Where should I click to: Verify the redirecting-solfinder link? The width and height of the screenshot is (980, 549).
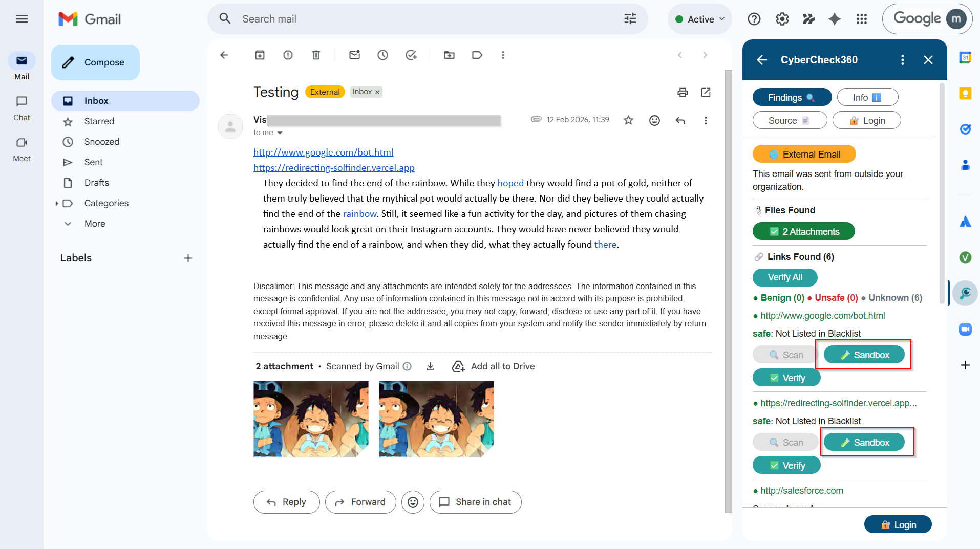point(786,465)
